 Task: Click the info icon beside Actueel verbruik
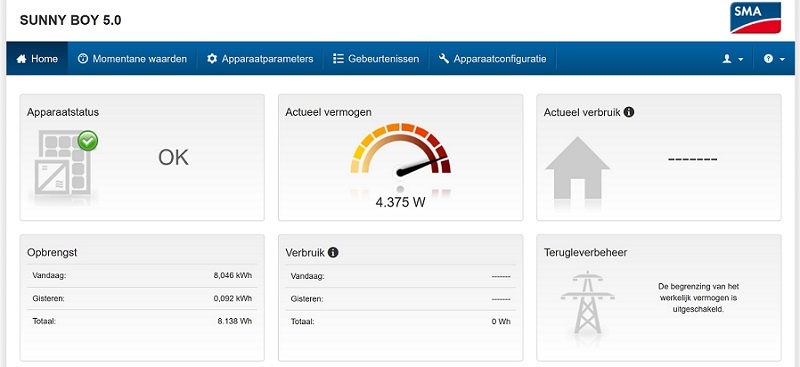pyautogui.click(x=629, y=112)
